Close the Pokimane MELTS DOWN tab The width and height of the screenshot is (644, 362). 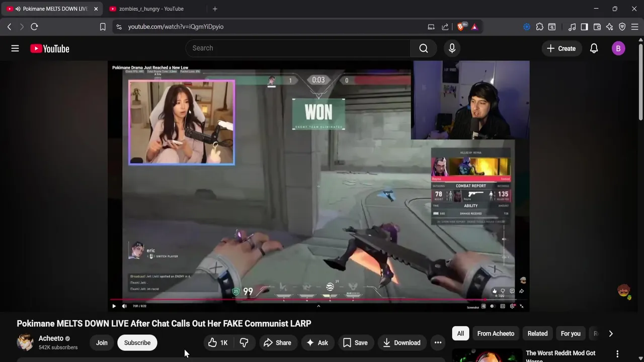click(x=96, y=9)
